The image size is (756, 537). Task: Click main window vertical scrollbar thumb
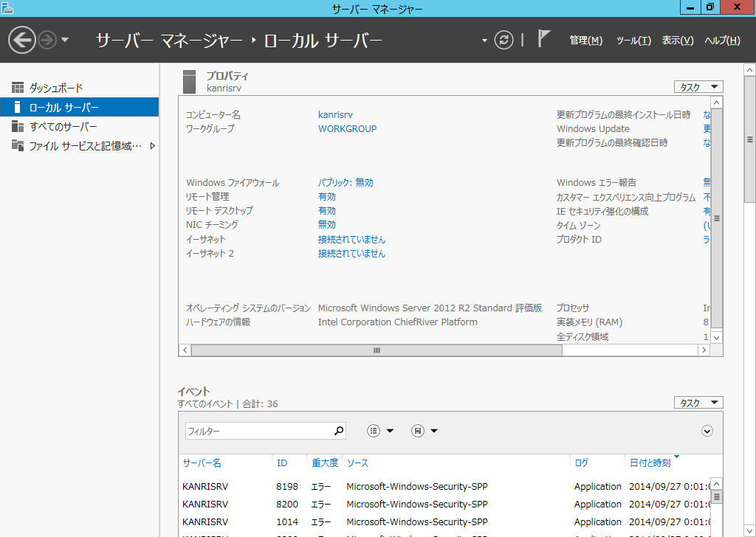[750, 139]
